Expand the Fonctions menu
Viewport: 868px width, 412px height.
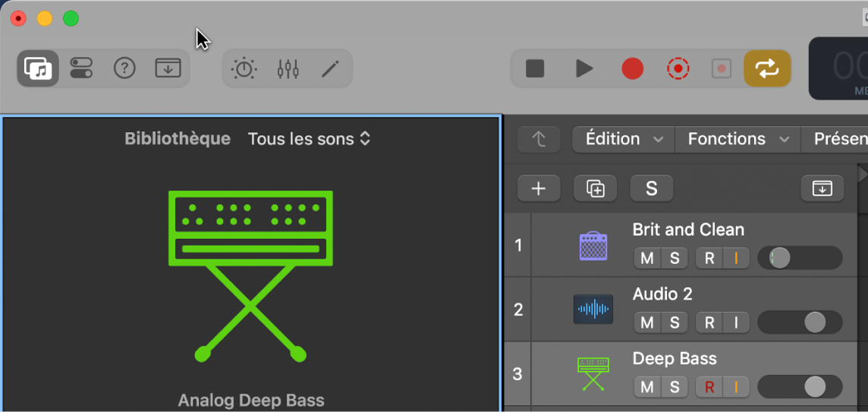(737, 139)
